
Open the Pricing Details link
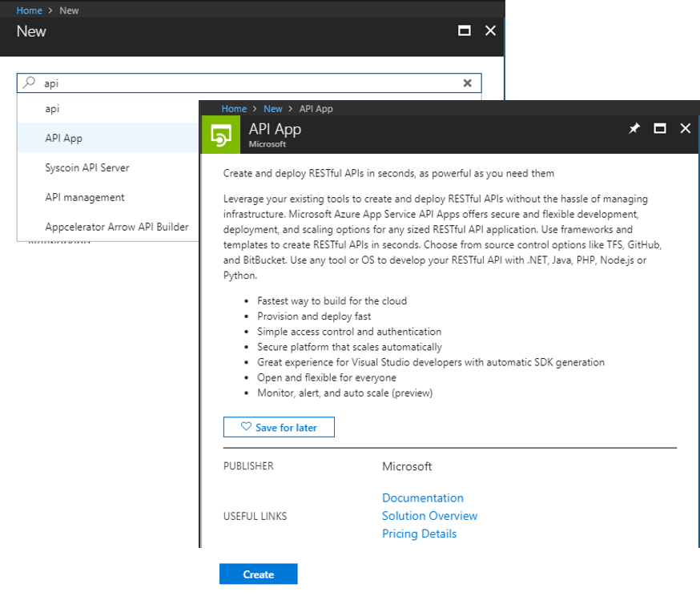click(419, 533)
